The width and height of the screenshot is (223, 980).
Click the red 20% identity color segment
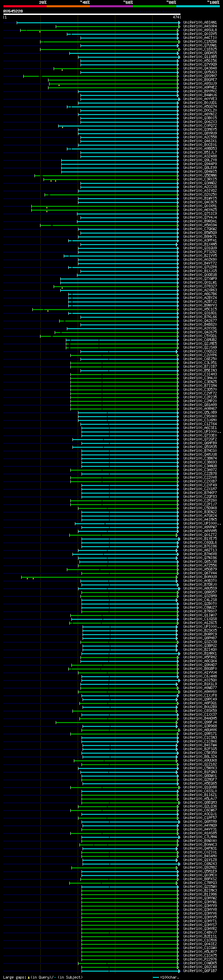pos(25,6)
